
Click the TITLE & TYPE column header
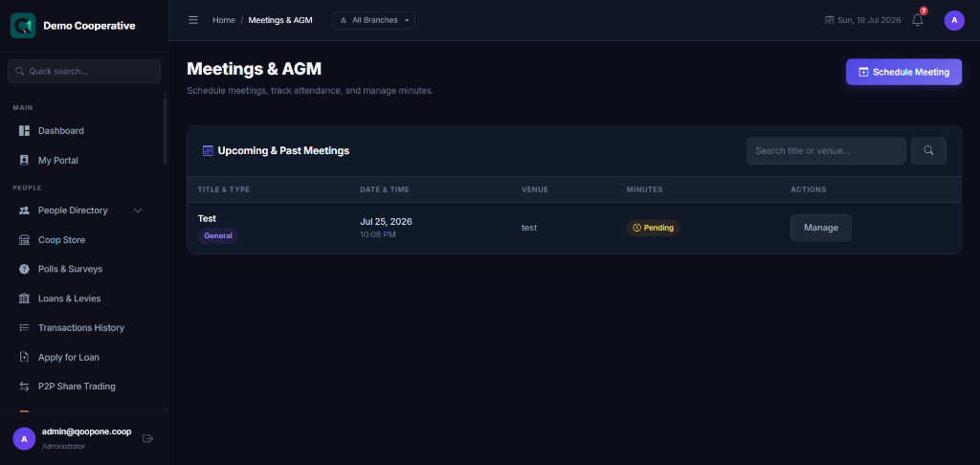(x=224, y=189)
